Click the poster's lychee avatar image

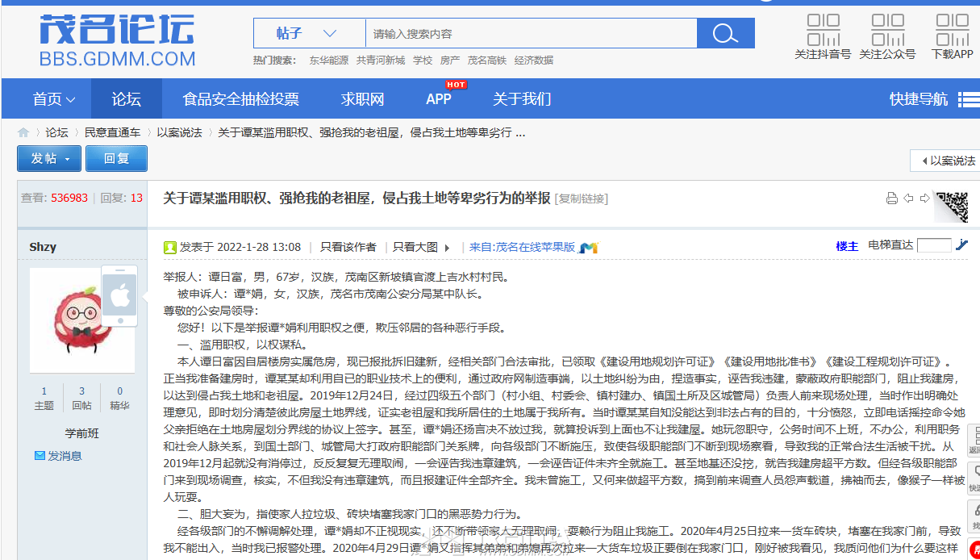click(82, 320)
